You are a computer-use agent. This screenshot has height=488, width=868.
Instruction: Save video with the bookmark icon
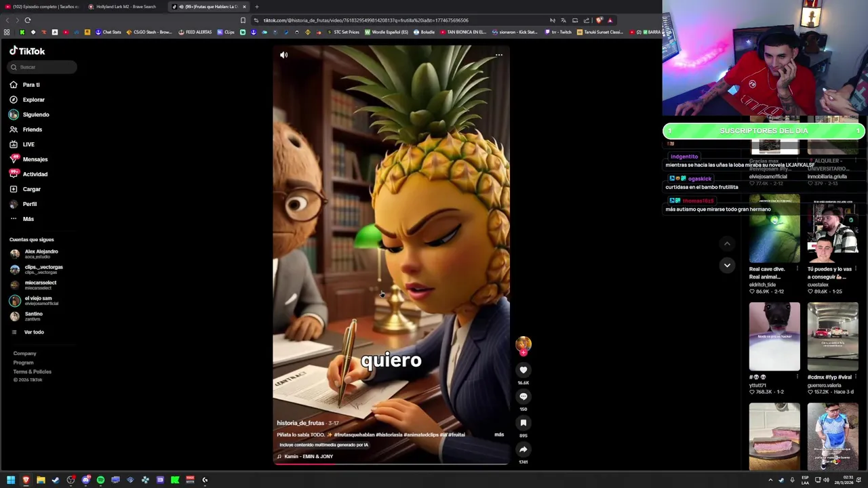click(x=523, y=423)
